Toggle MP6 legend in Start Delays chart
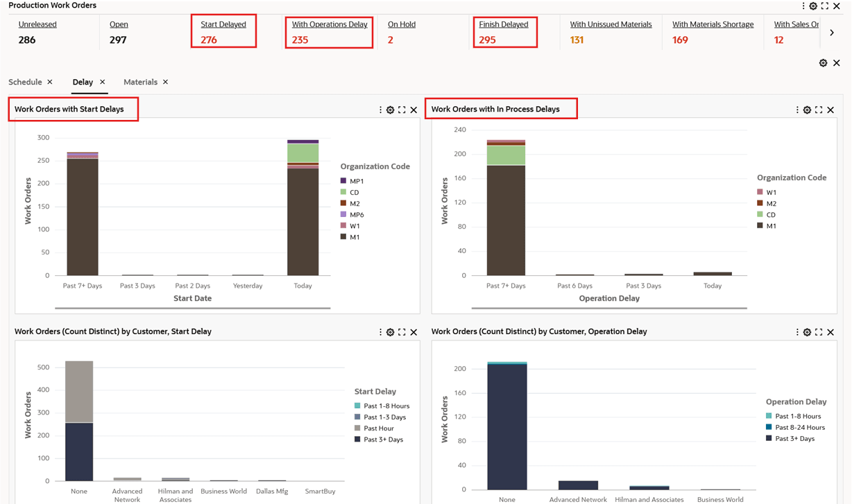This screenshot has height=504, width=859. point(352,215)
